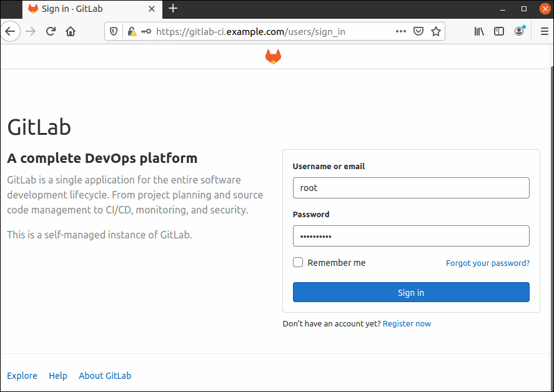Reload the page with the refresh icon
This screenshot has width=554, height=392.
tap(51, 31)
